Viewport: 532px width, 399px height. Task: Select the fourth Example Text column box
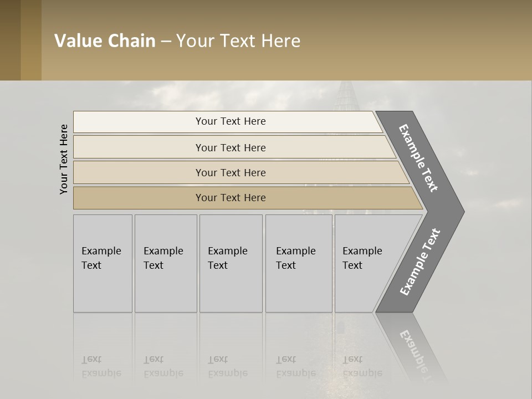(299, 263)
